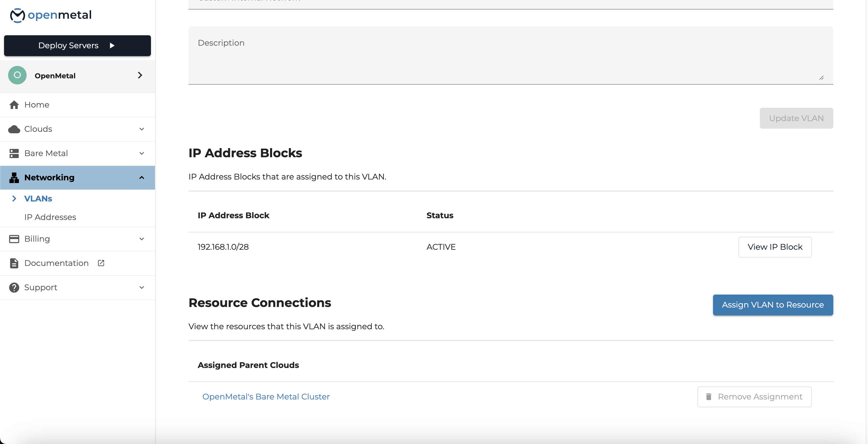The width and height of the screenshot is (868, 444).
Task: Click the Clouds navigation icon
Action: coord(14,129)
